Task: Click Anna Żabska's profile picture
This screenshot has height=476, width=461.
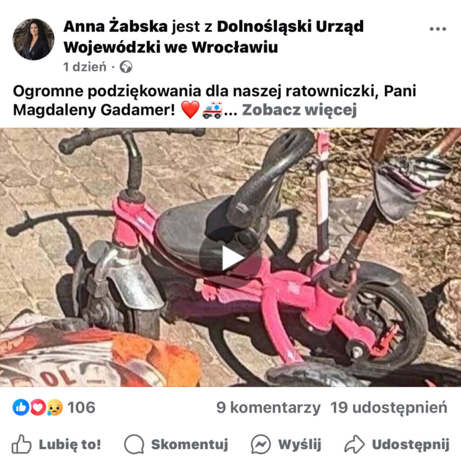Action: click(33, 40)
